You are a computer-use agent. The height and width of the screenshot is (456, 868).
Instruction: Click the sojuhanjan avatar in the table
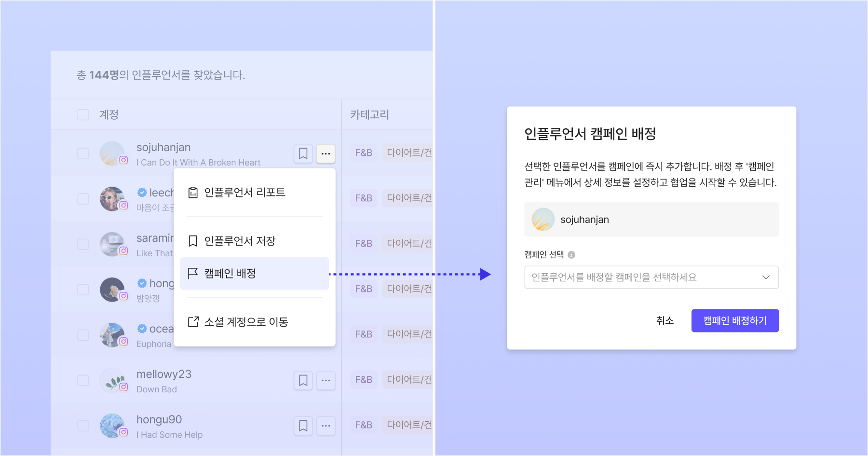[x=112, y=153]
